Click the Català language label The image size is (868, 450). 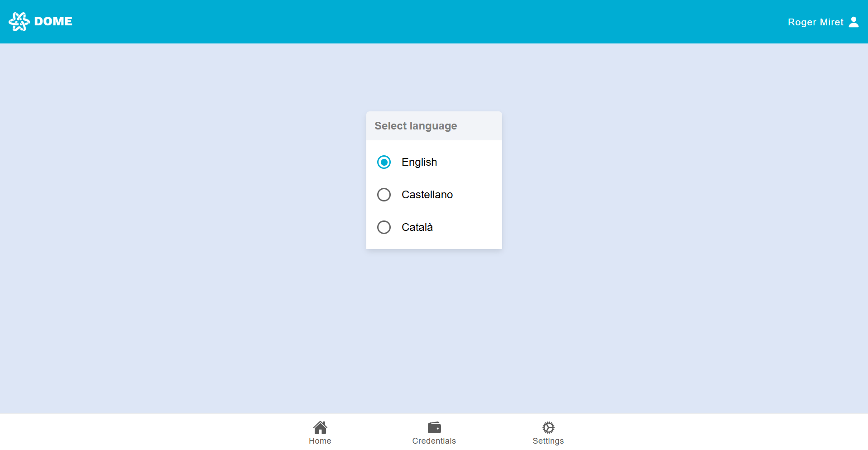point(417,227)
